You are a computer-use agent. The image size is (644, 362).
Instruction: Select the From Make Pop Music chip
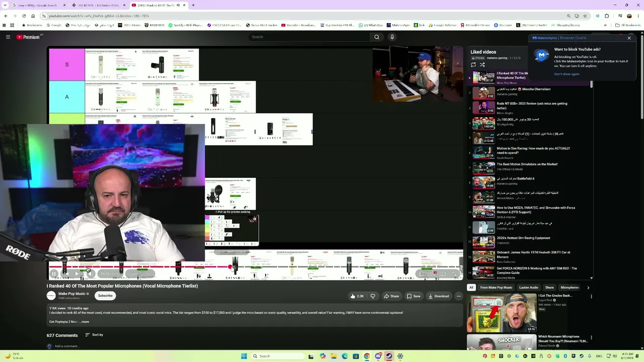(x=496, y=288)
